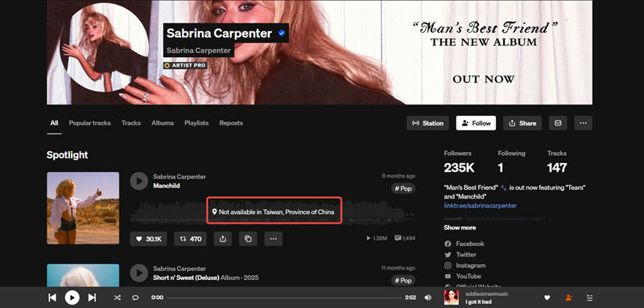Seek on the player progress bar
This screenshot has height=308, width=644.
[x=284, y=298]
